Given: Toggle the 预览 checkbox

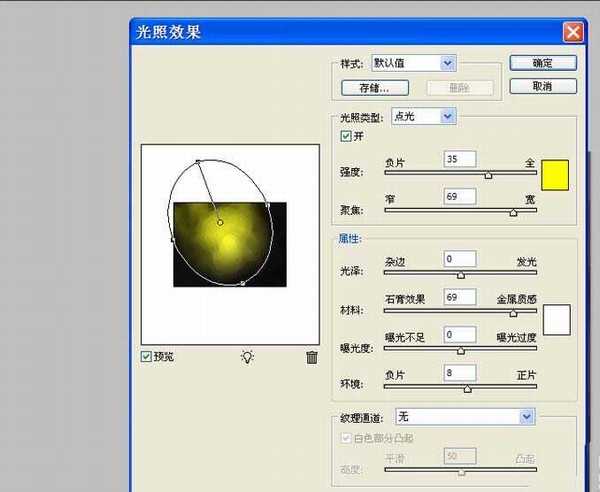Looking at the screenshot, I should [148, 356].
